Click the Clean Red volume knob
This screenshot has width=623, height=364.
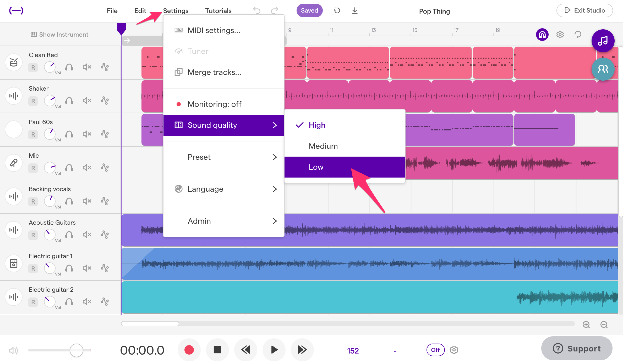50,67
